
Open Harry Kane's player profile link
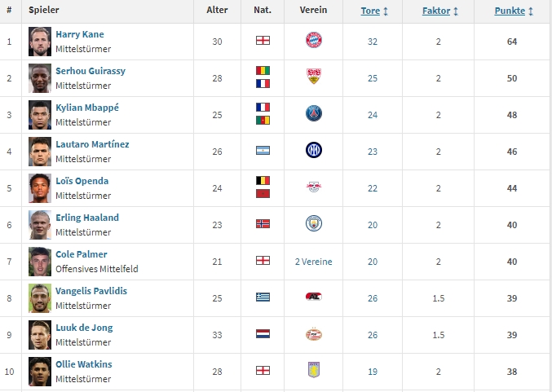pos(80,34)
